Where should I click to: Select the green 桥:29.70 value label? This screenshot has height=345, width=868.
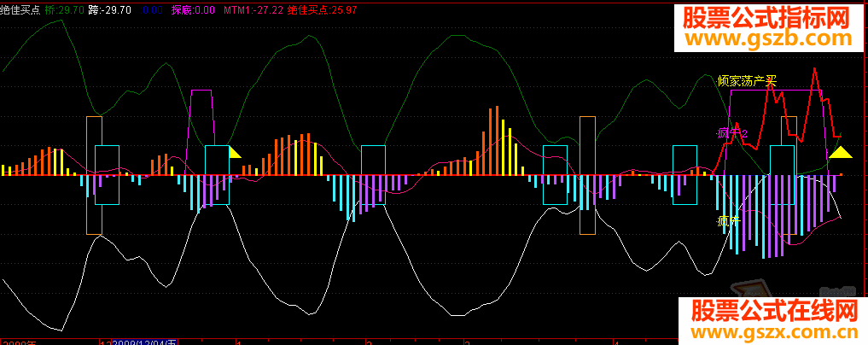click(65, 9)
